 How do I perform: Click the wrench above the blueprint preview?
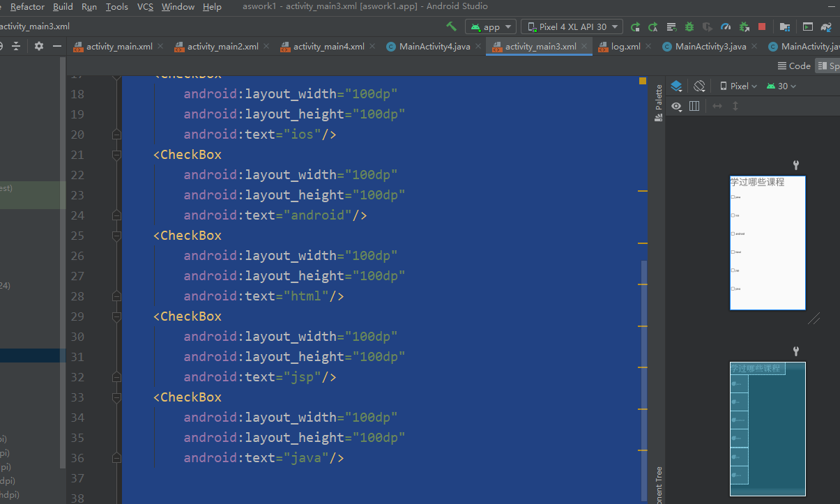(x=796, y=351)
